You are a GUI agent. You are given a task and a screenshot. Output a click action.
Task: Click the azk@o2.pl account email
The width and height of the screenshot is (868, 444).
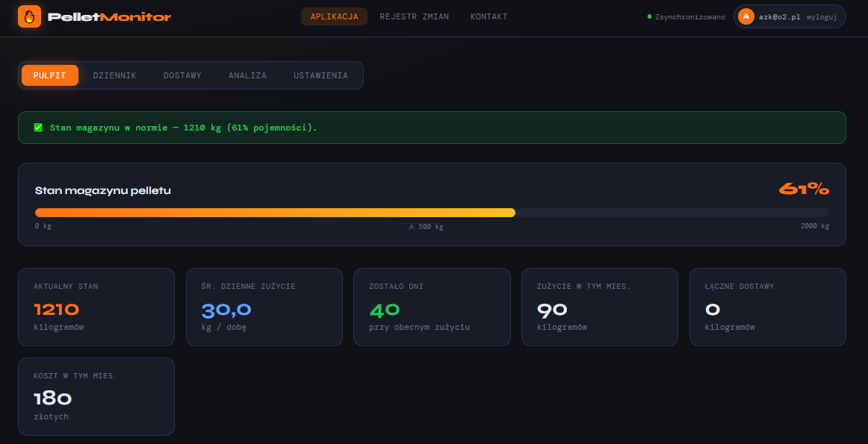pos(779,16)
